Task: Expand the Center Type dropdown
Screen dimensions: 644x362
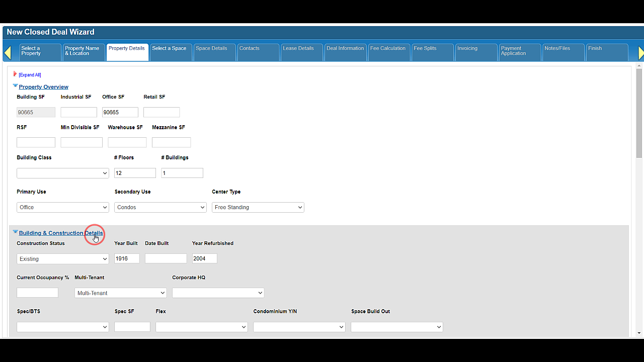Action: pyautogui.click(x=258, y=207)
